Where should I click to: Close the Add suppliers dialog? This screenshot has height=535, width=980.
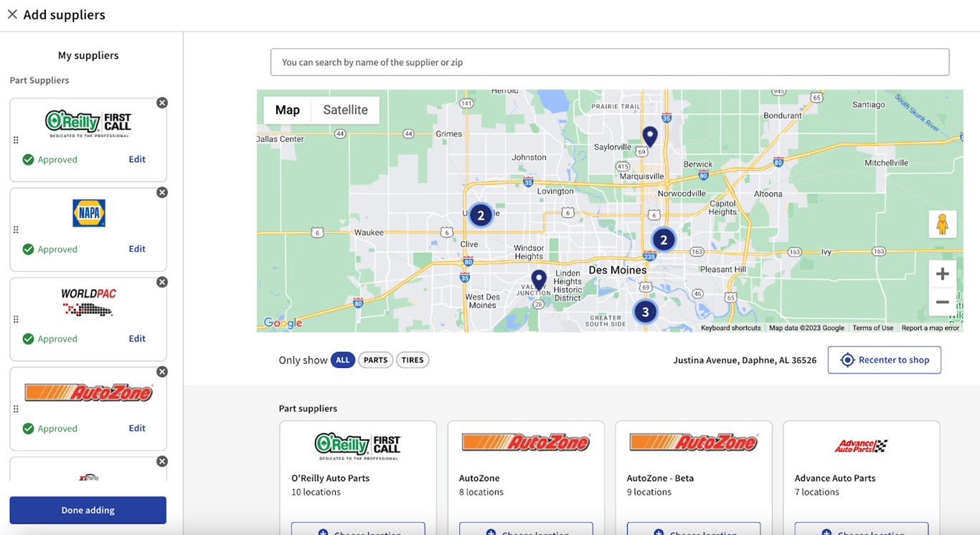(x=12, y=14)
